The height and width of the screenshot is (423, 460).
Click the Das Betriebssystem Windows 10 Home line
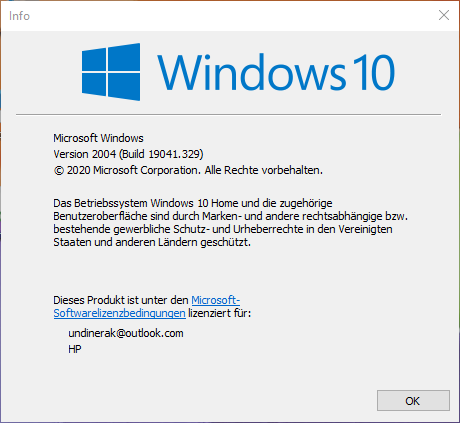coord(193,203)
